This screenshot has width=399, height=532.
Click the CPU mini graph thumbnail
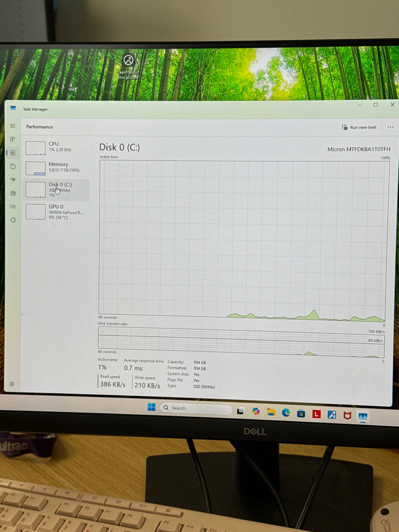pos(36,148)
